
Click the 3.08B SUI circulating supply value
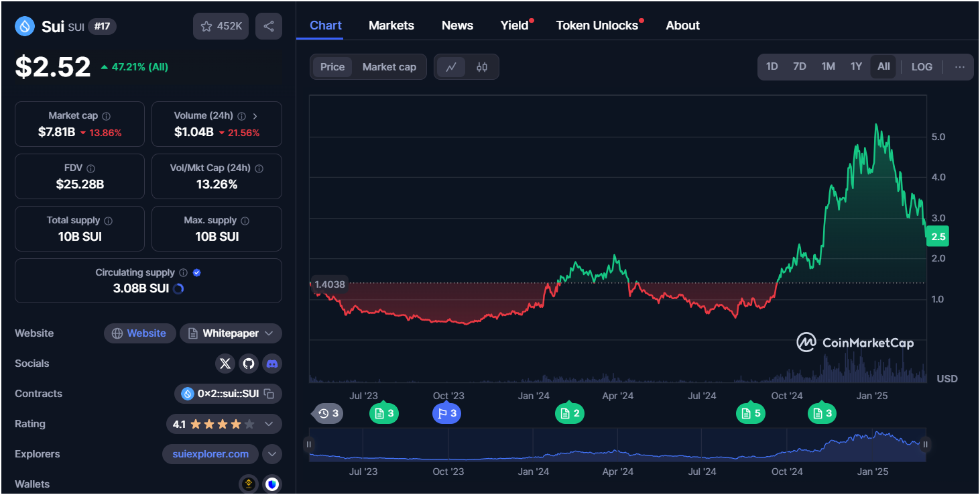[x=141, y=289]
